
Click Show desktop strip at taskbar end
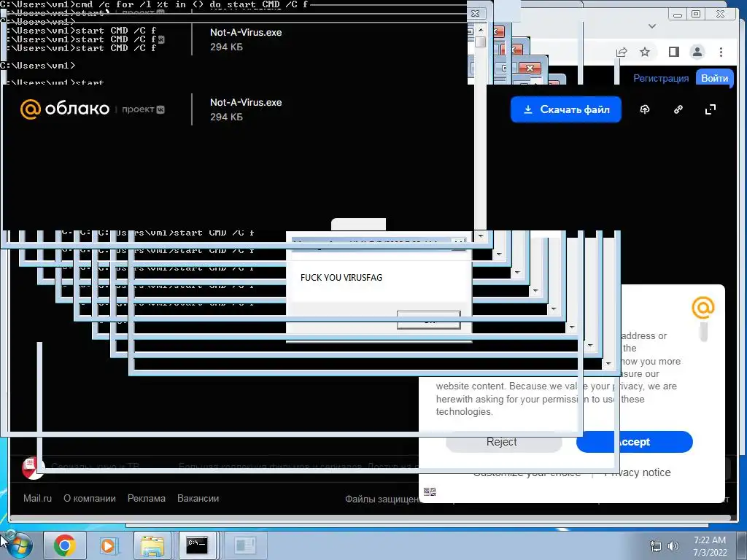coord(743,545)
